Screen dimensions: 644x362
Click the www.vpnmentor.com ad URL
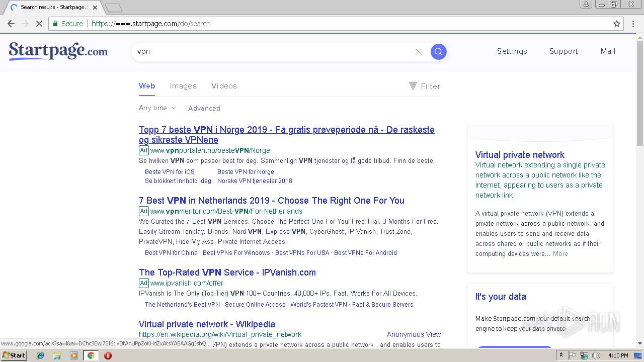point(226,211)
